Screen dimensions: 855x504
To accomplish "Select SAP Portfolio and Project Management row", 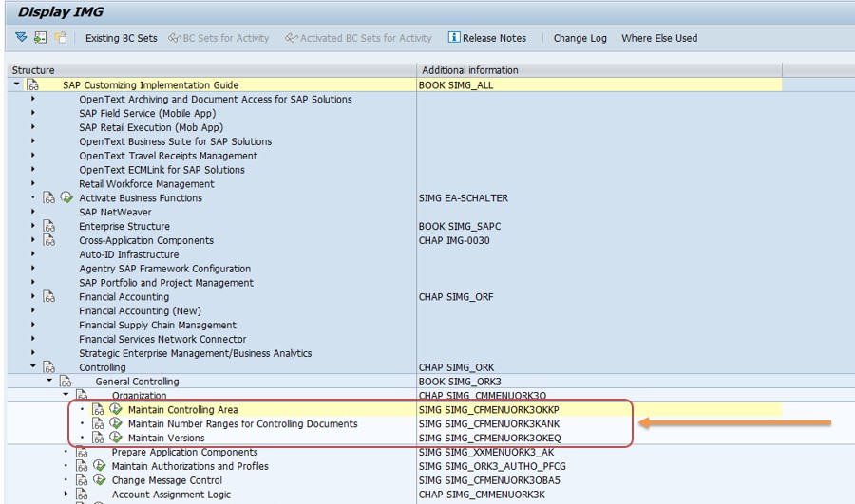I will click(165, 283).
